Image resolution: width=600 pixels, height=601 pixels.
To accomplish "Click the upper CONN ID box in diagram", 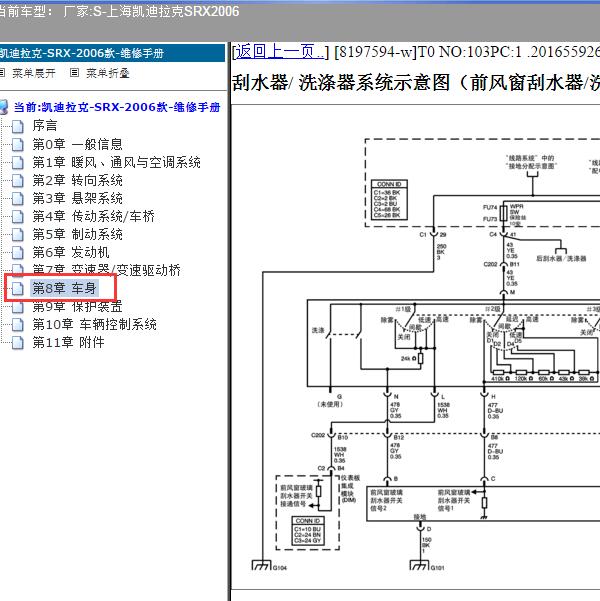I will (389, 200).
